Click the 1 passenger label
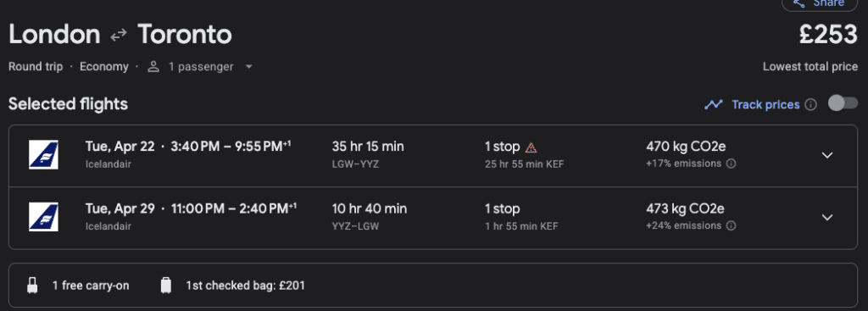The image size is (868, 311). (201, 67)
